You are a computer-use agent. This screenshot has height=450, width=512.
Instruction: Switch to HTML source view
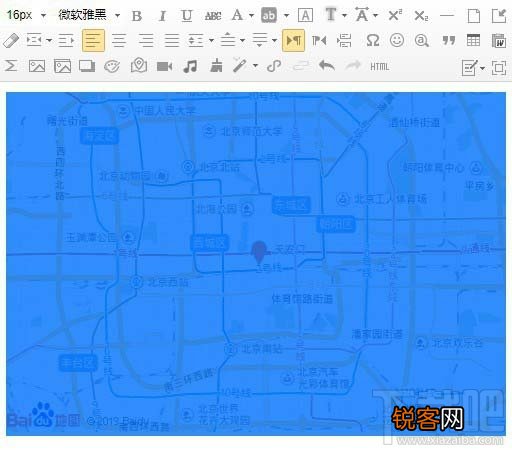(x=380, y=67)
